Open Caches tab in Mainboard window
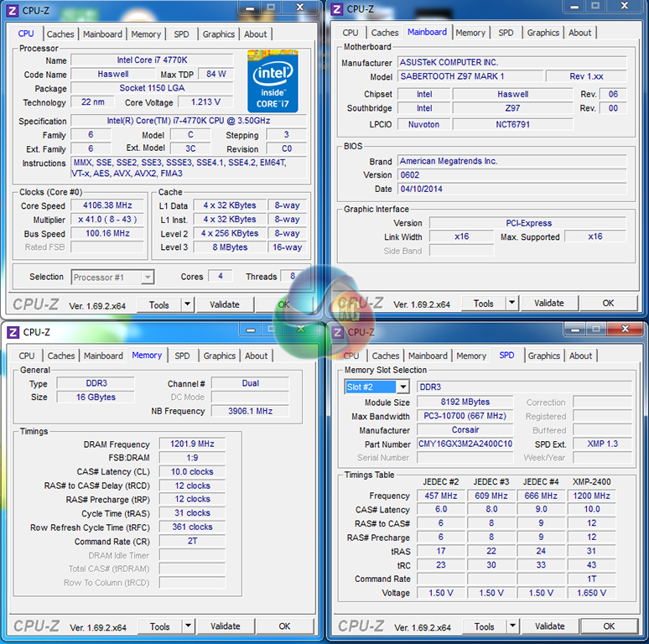Viewport: 649px width, 644px height. coord(385,33)
